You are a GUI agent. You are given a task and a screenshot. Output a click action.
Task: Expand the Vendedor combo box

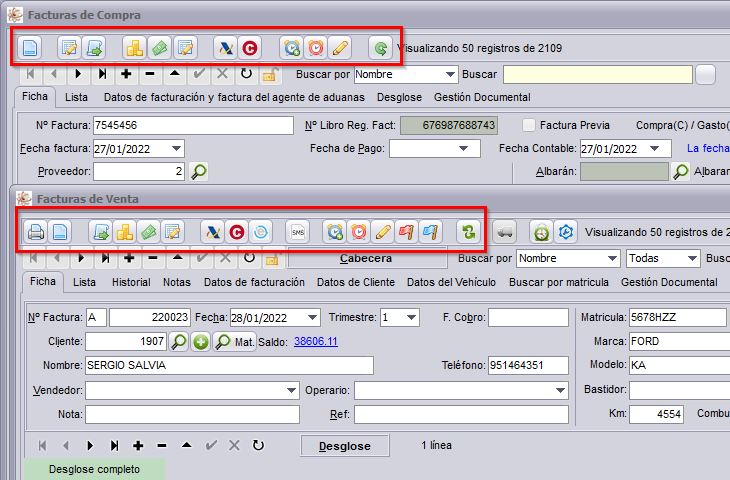click(291, 390)
